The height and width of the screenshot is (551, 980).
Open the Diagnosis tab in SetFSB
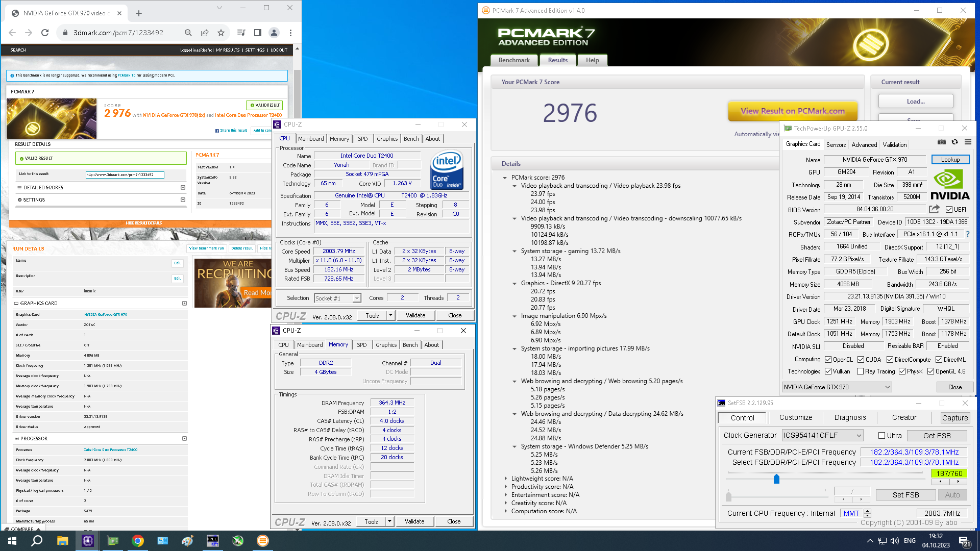850,417
